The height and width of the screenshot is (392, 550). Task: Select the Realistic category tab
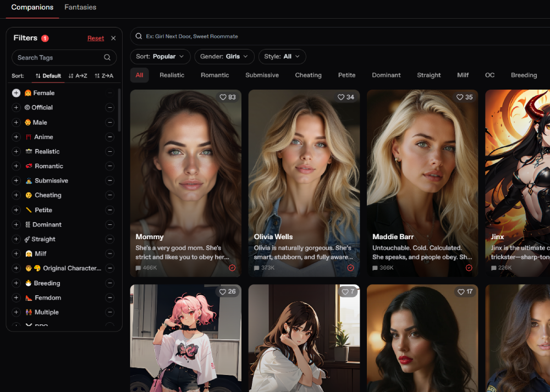(172, 75)
